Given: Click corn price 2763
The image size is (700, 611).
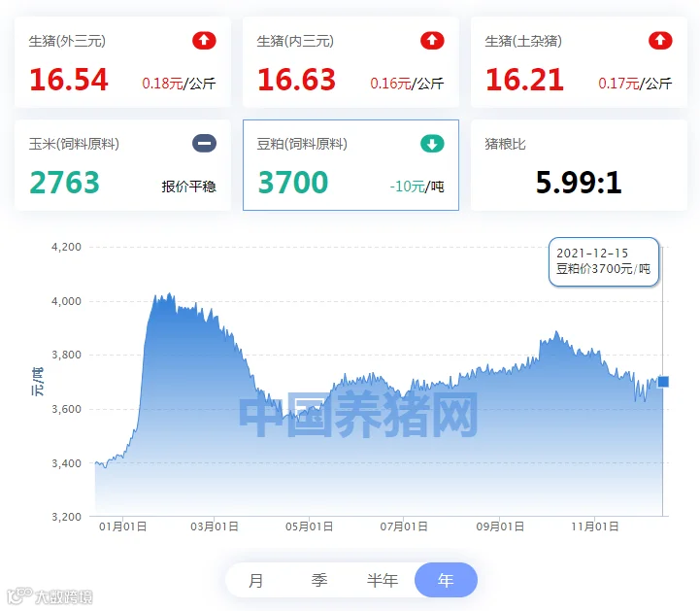Looking at the screenshot, I should [x=65, y=183].
